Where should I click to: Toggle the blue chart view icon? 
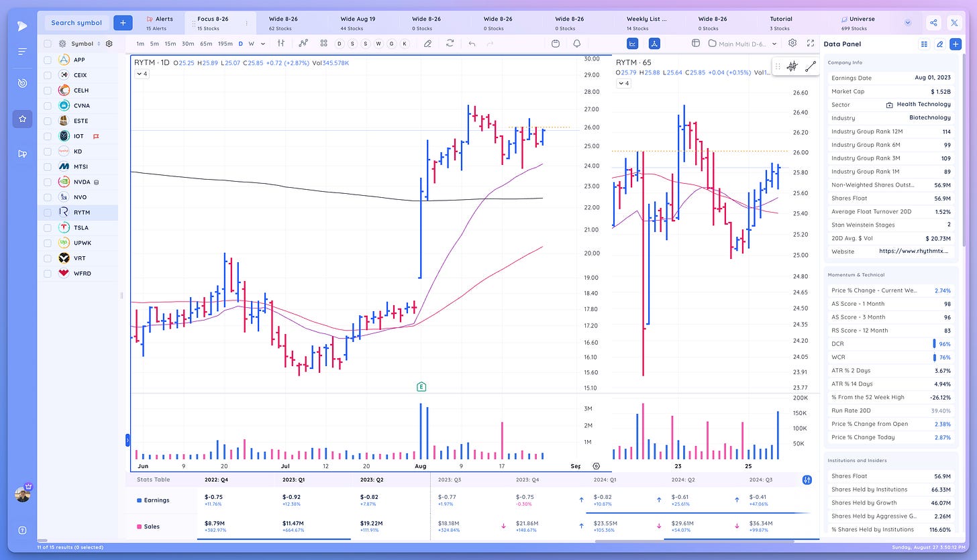tap(632, 43)
